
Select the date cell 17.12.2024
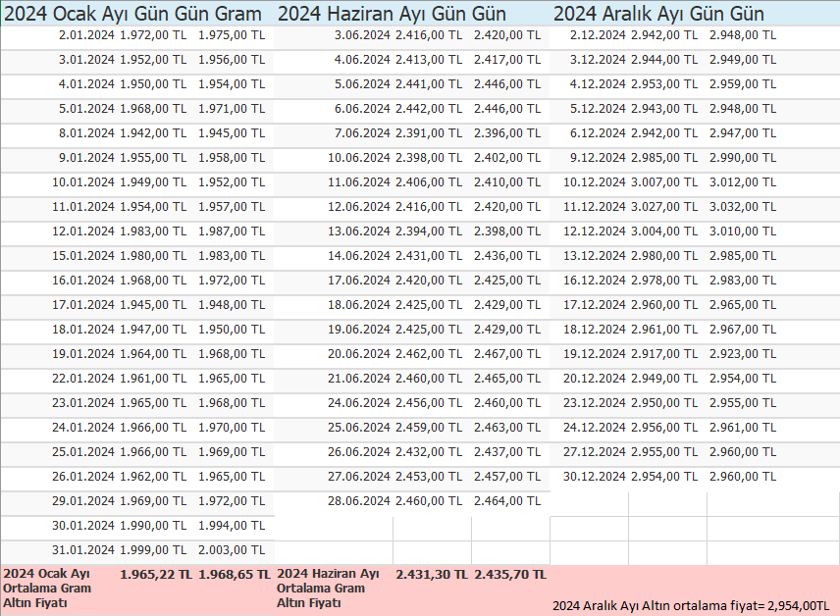[595, 305]
